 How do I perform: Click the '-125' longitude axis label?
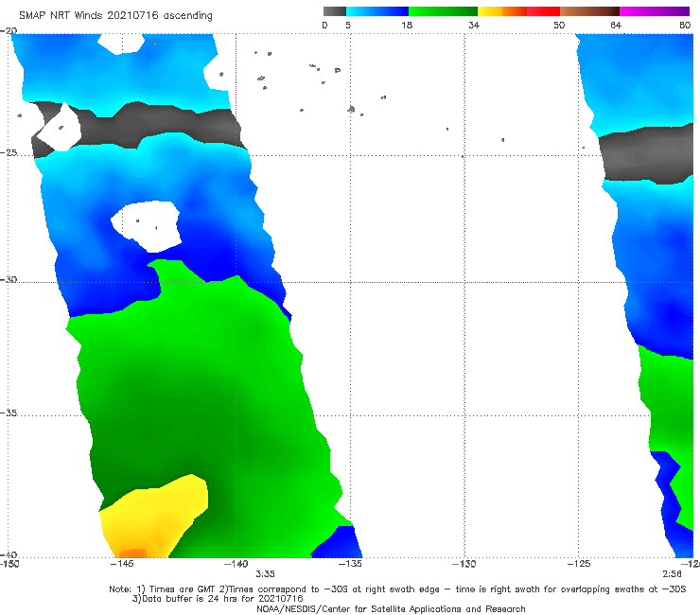579,564
